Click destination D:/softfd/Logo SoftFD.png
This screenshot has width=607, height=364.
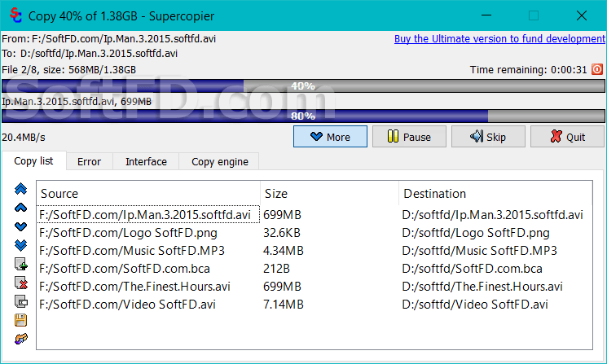tap(476, 233)
